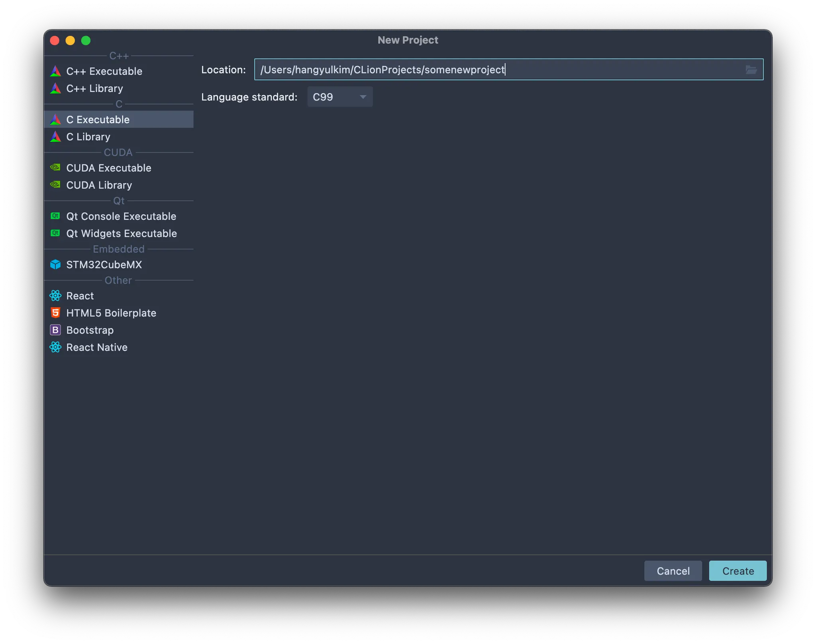Click the Bootstrap B icon
This screenshot has height=644, width=816.
55,330
